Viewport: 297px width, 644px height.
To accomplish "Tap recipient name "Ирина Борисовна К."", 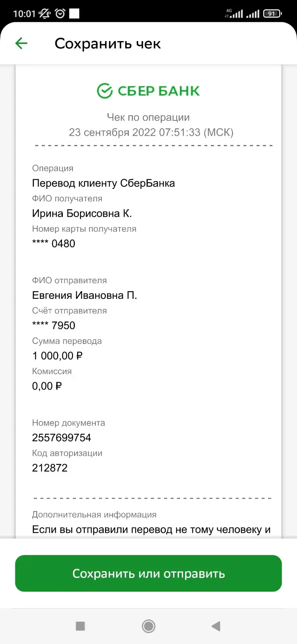I will tap(82, 213).
